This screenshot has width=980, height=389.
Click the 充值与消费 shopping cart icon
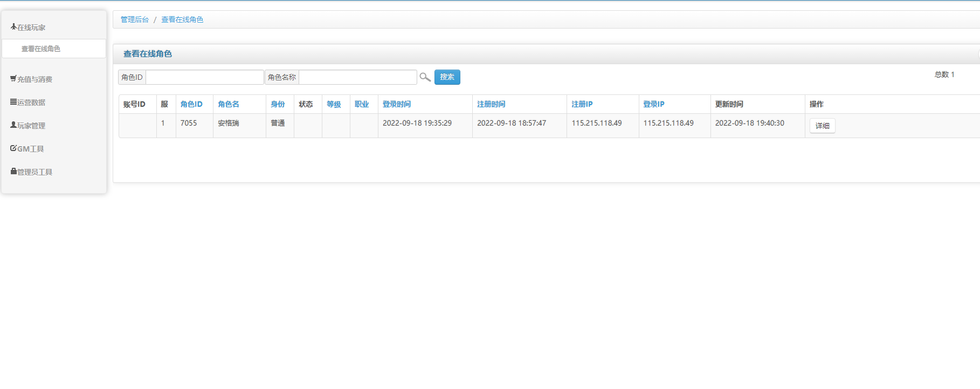(x=13, y=79)
